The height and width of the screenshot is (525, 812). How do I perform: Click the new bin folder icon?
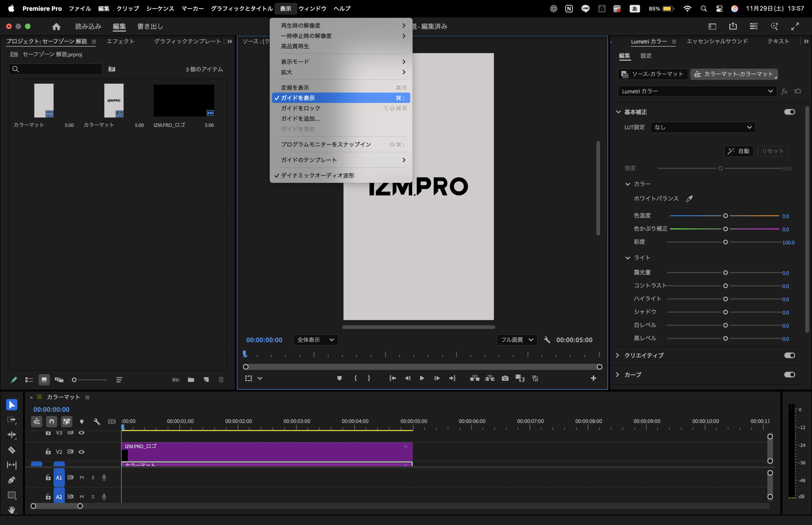(191, 380)
